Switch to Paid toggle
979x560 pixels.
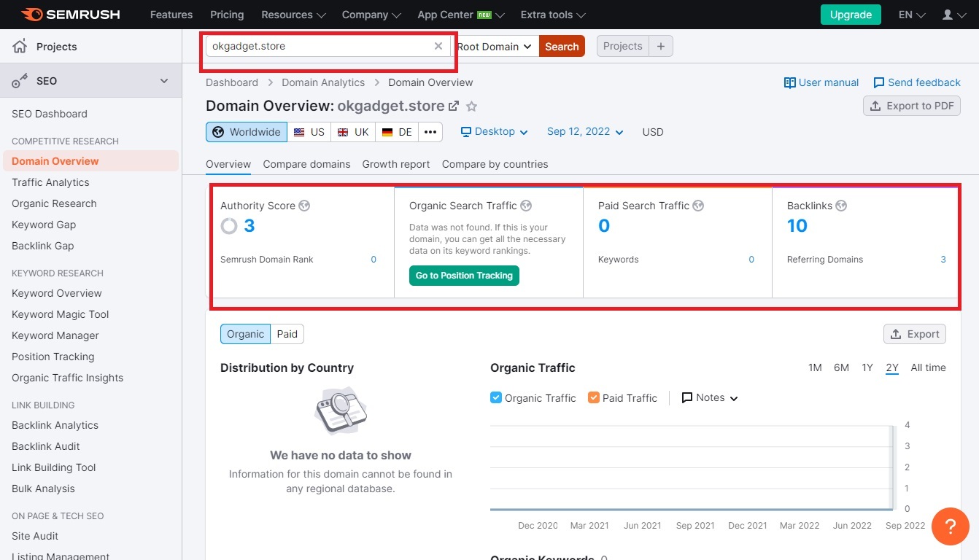point(287,334)
